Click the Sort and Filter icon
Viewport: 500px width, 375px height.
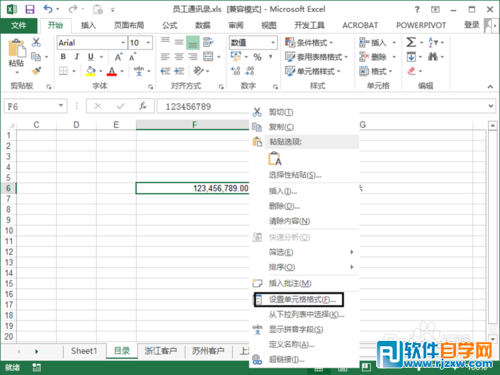click(x=433, y=42)
